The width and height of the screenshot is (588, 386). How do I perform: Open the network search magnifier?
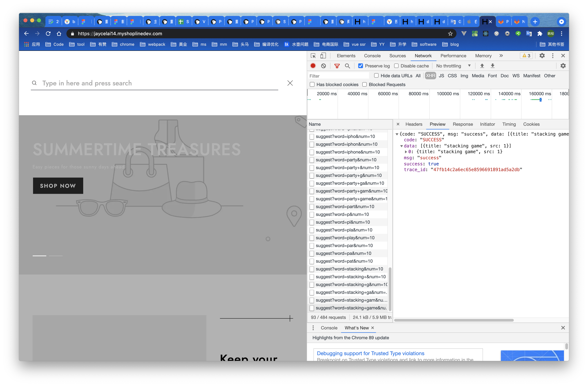[x=347, y=66]
